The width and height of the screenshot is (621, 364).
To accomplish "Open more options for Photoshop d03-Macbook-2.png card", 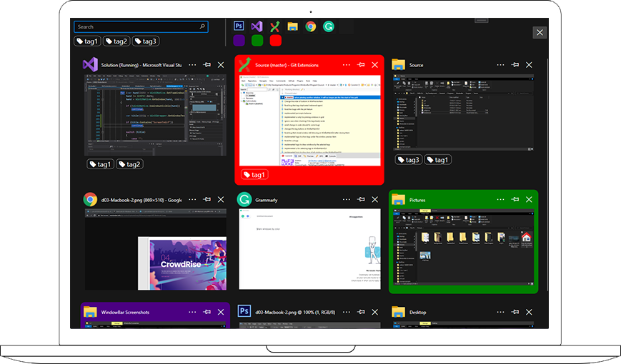I will pos(346,312).
